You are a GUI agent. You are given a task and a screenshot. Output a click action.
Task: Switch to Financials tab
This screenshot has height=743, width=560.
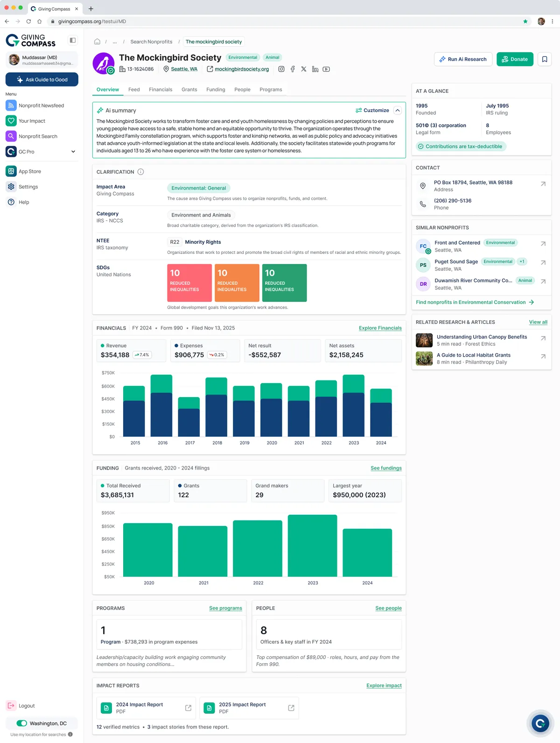tap(161, 90)
